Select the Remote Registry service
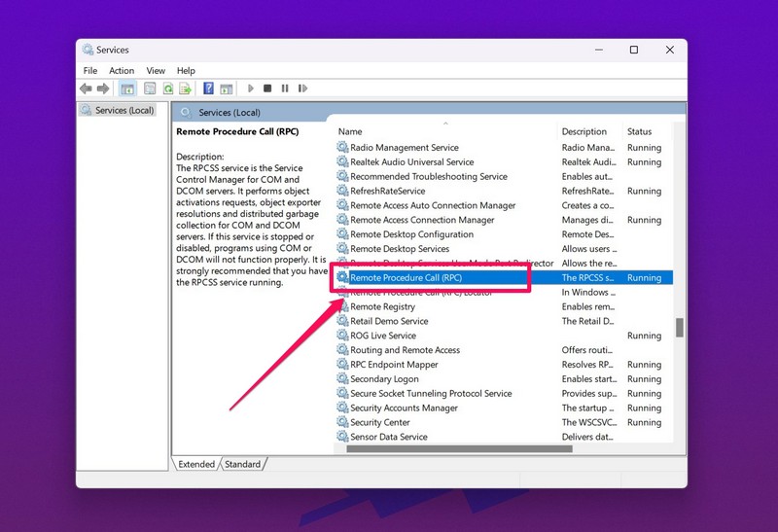Screen dimensions: 778x532 (382, 306)
